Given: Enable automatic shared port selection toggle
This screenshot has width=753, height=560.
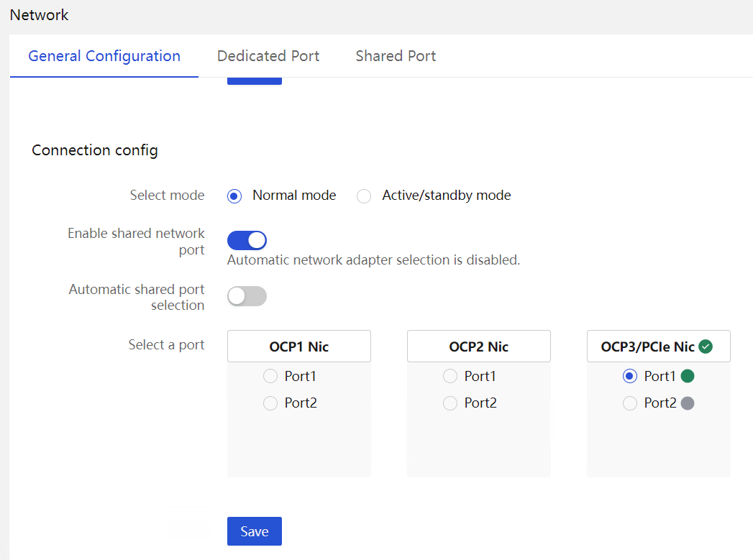Looking at the screenshot, I should (x=247, y=296).
